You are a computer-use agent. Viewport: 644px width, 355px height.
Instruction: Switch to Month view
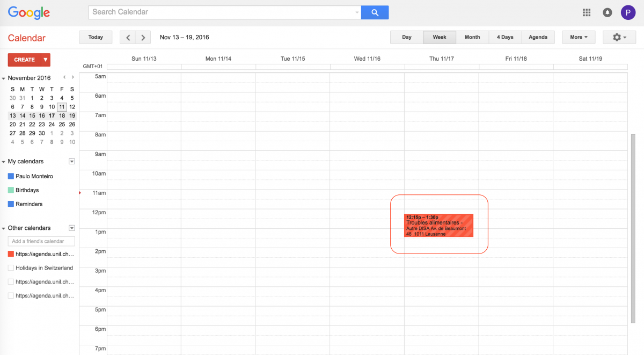472,37
